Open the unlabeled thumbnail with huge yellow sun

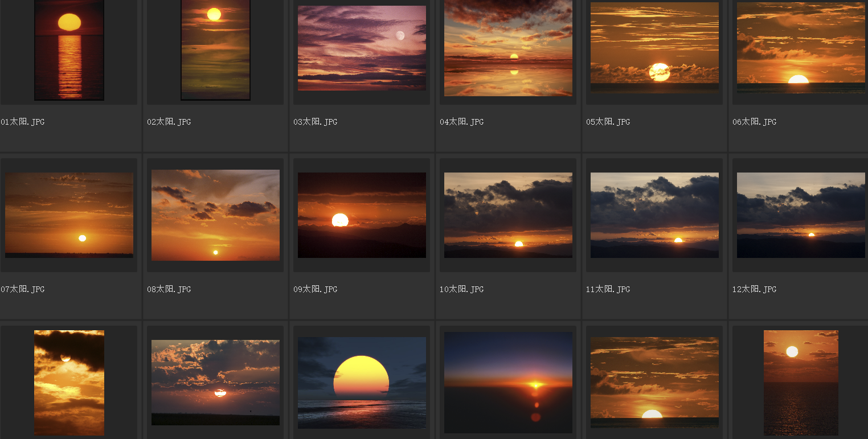362,383
